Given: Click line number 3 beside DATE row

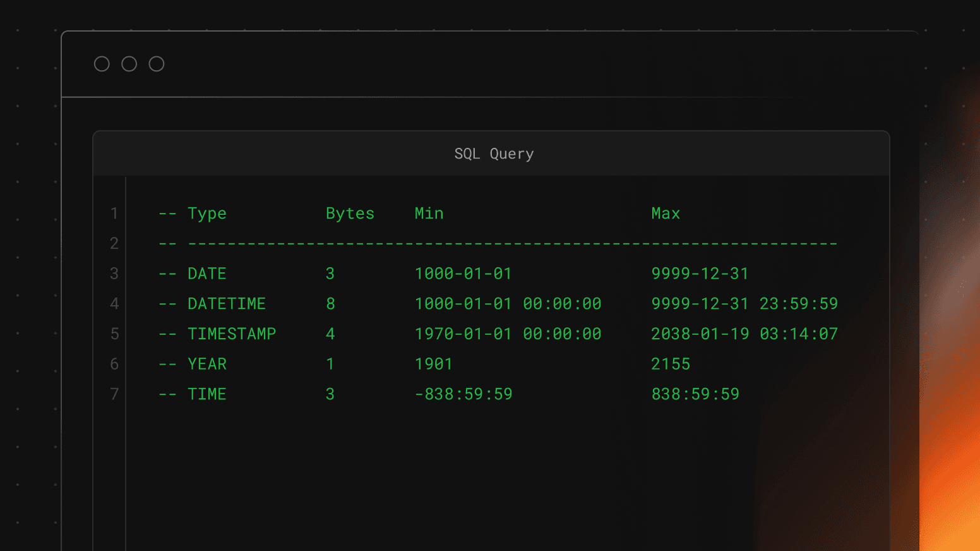Looking at the screenshot, I should click(x=114, y=273).
